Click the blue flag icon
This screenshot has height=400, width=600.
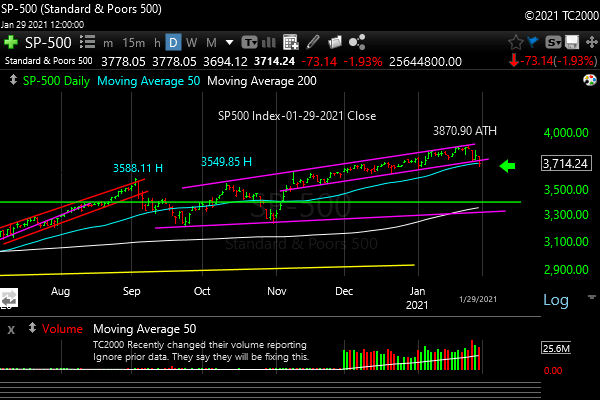(x=537, y=43)
